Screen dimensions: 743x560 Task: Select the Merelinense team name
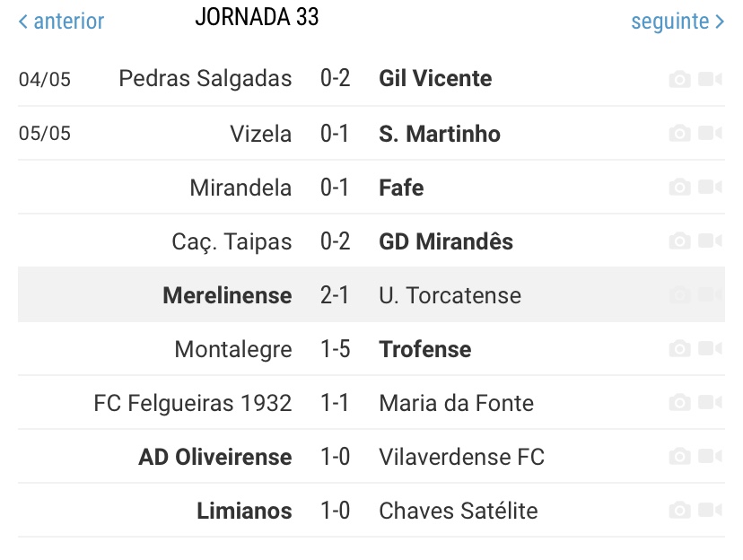point(227,295)
